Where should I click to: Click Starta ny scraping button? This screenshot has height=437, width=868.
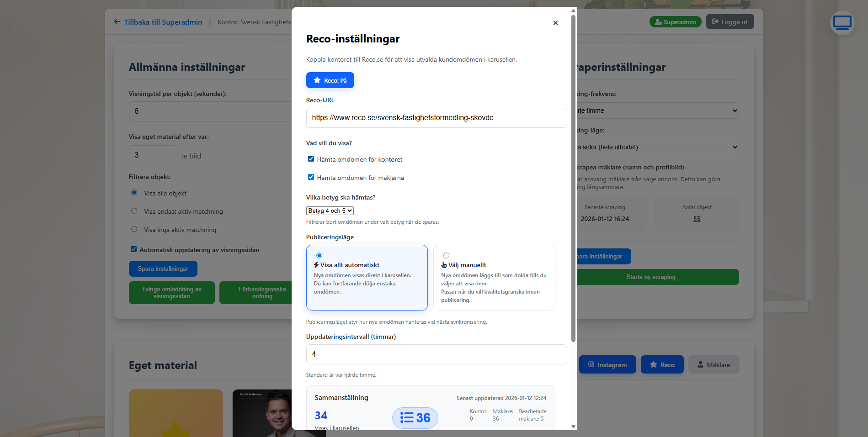pyautogui.click(x=658, y=277)
